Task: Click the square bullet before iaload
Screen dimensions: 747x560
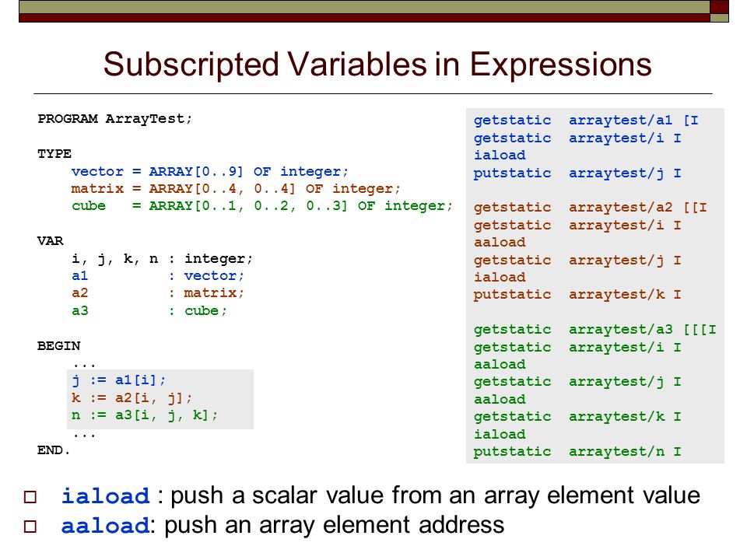Action: click(30, 497)
